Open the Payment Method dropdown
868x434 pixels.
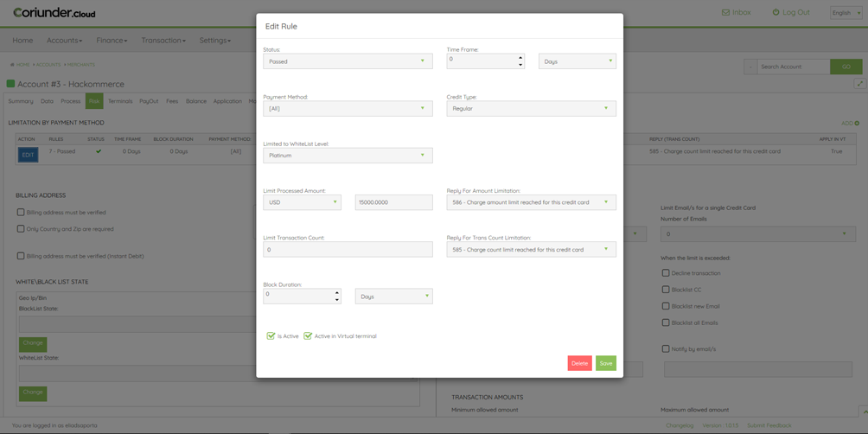(x=348, y=109)
